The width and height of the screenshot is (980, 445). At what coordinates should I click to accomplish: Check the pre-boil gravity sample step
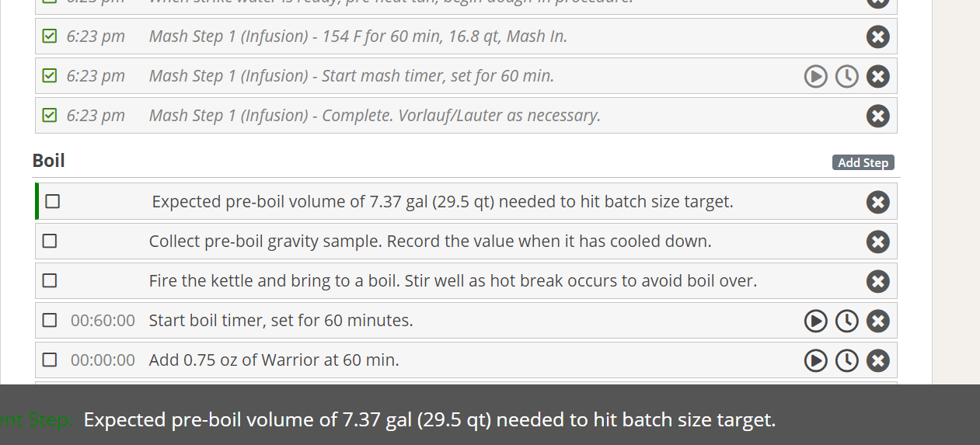[50, 241]
